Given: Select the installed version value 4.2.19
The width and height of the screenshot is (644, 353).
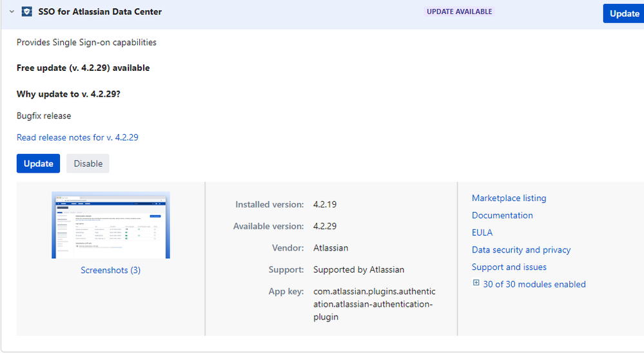Looking at the screenshot, I should 325,204.
